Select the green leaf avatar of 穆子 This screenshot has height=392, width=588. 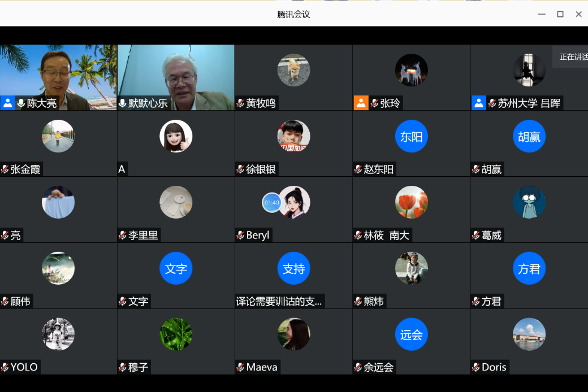tap(176, 334)
